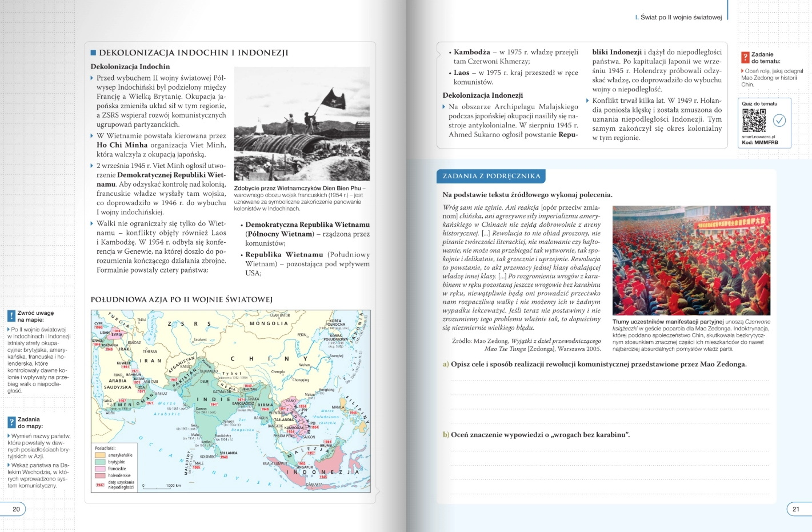Open the photo of the Mao Zedong party rally
The width and height of the screenshot is (812, 532).
[691, 260]
